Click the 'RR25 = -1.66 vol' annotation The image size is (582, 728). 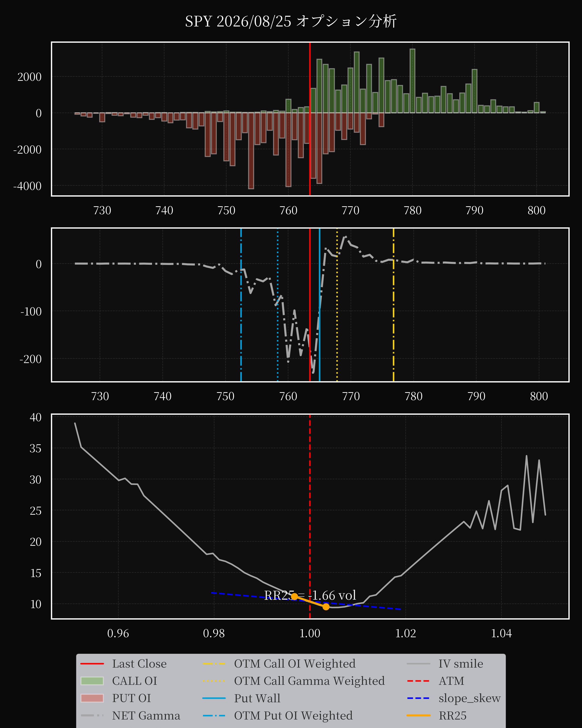310,595
